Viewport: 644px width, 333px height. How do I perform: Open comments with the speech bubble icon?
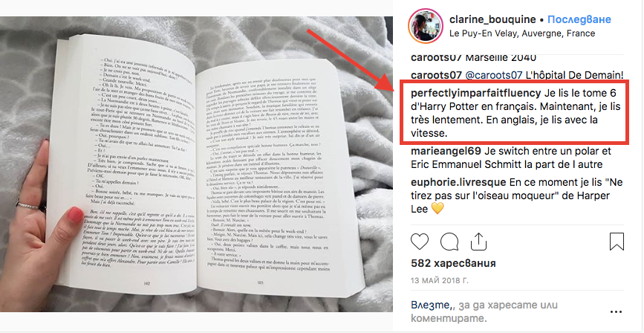[449, 242]
